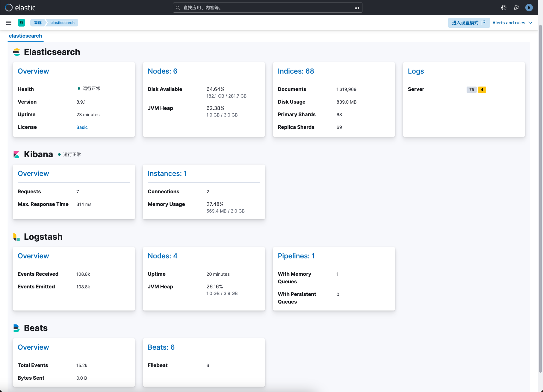The height and width of the screenshot is (392, 543).
Task: Open the user avatar menu
Action: click(x=529, y=8)
